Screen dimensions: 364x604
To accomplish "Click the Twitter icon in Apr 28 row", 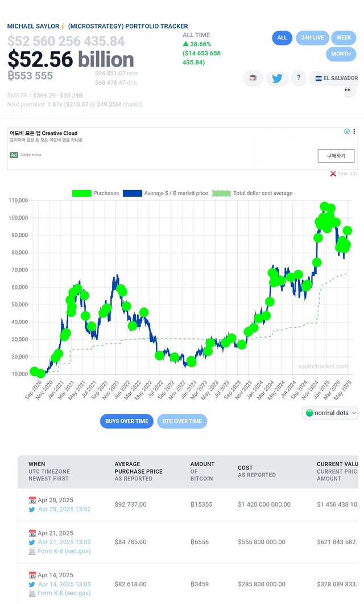I will tap(32, 510).
